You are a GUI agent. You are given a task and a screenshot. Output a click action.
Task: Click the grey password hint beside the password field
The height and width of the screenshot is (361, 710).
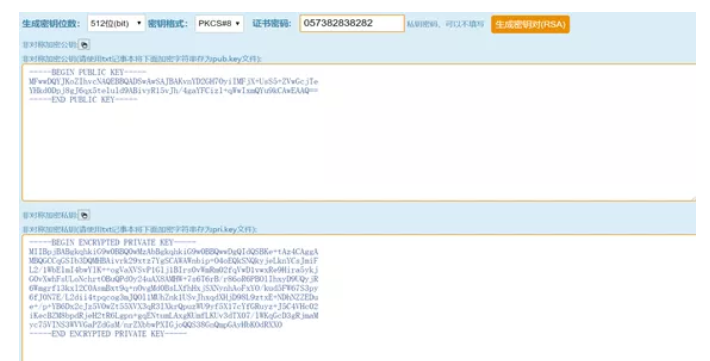click(x=446, y=24)
